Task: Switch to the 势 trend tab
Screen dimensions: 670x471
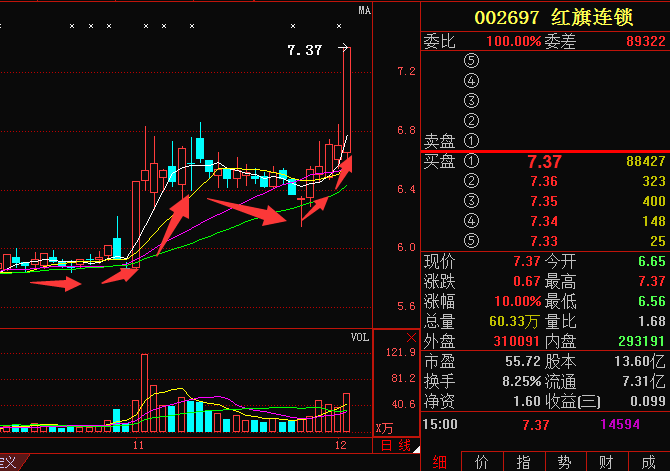Action: [565, 461]
